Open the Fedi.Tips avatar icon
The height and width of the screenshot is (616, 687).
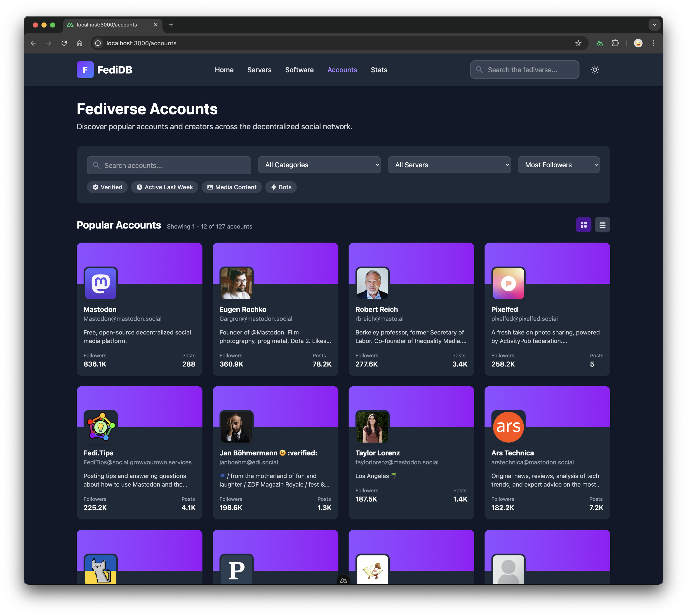[101, 427]
